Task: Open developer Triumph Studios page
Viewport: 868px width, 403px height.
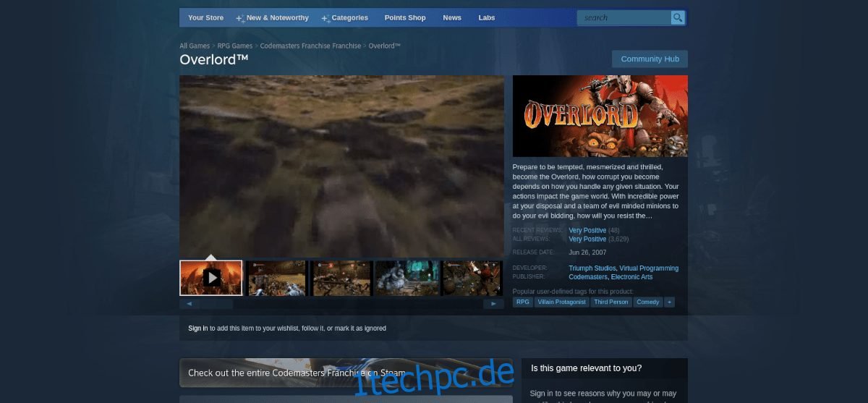Action: click(x=591, y=268)
